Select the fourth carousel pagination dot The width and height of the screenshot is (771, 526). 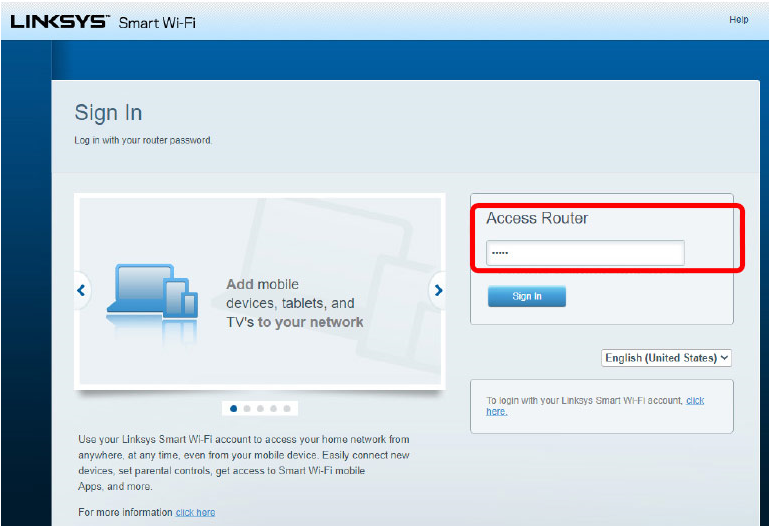(273, 409)
